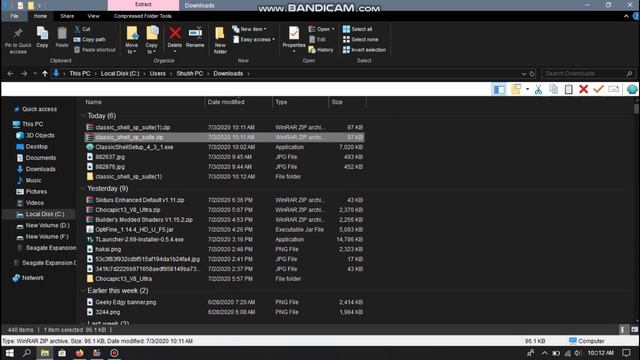Click the Extract contextual tab
Screen dimensions: 640x360
(x=143, y=5)
